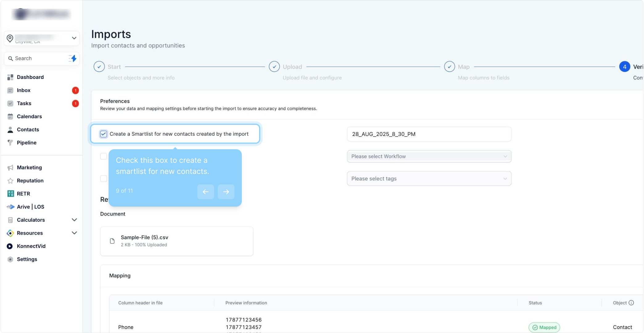Viewport: 644px width, 333px height.
Task: Open the RETR app icon
Action: [10, 194]
